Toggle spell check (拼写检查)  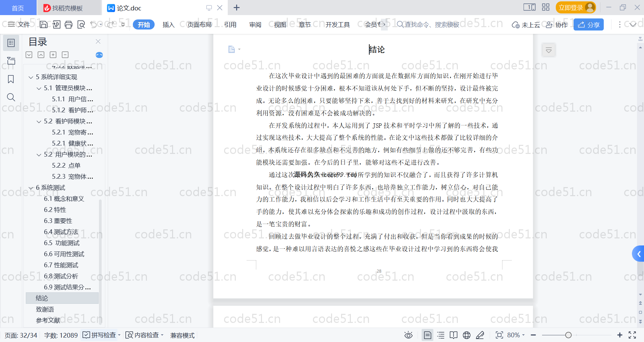pyautogui.click(x=99, y=335)
